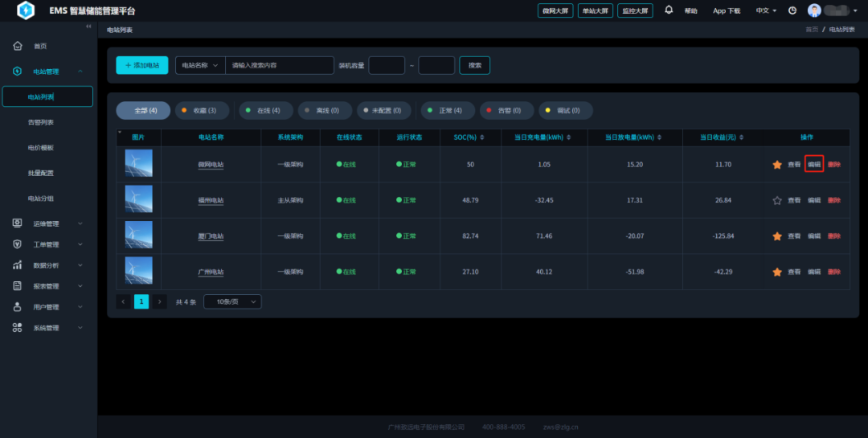Click 添加电站 button
Image resolution: width=868 pixels, height=438 pixels.
tap(142, 65)
